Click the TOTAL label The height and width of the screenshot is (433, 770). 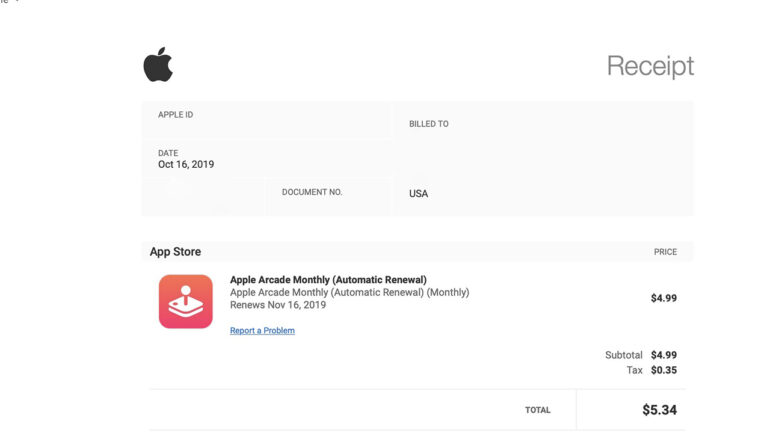[x=537, y=410]
